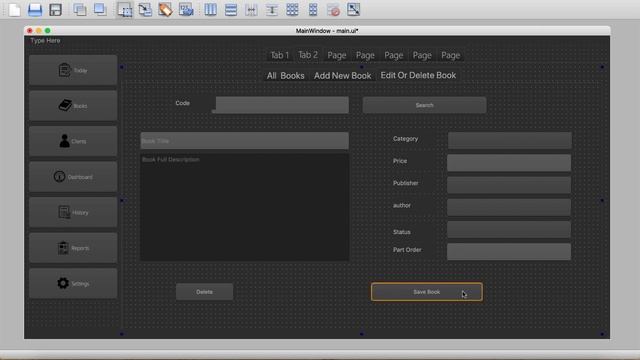The width and height of the screenshot is (640, 360).
Task: Select the Clients sidebar button
Action: coord(73,141)
